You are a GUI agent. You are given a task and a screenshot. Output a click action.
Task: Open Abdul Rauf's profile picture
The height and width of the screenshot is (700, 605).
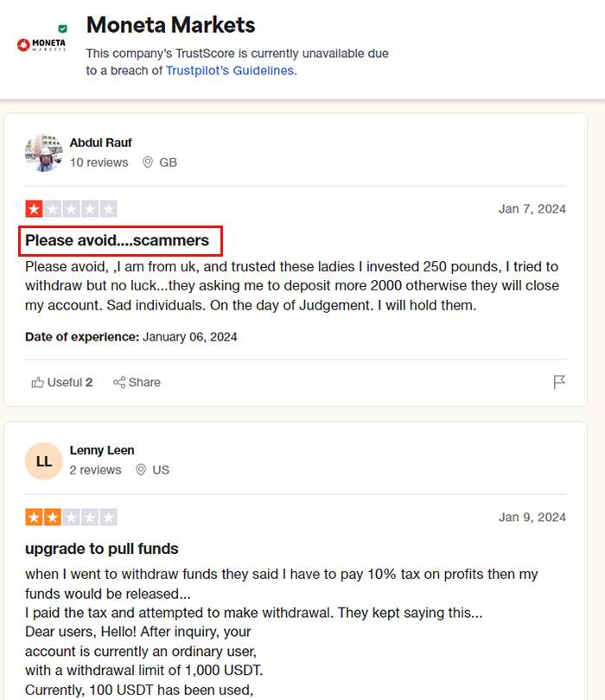(44, 153)
